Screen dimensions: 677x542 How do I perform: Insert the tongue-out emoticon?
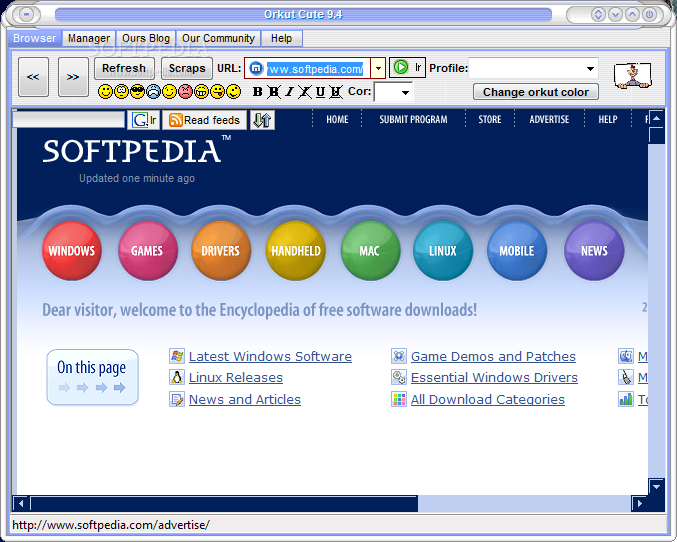217,92
